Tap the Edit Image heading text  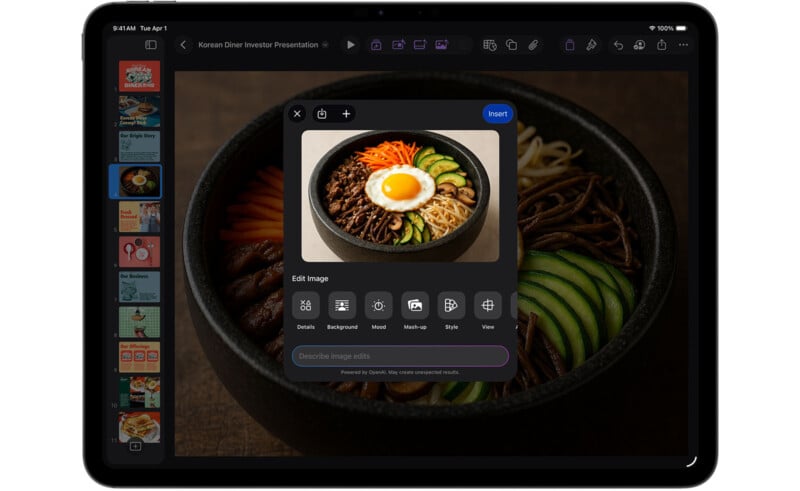click(310, 279)
